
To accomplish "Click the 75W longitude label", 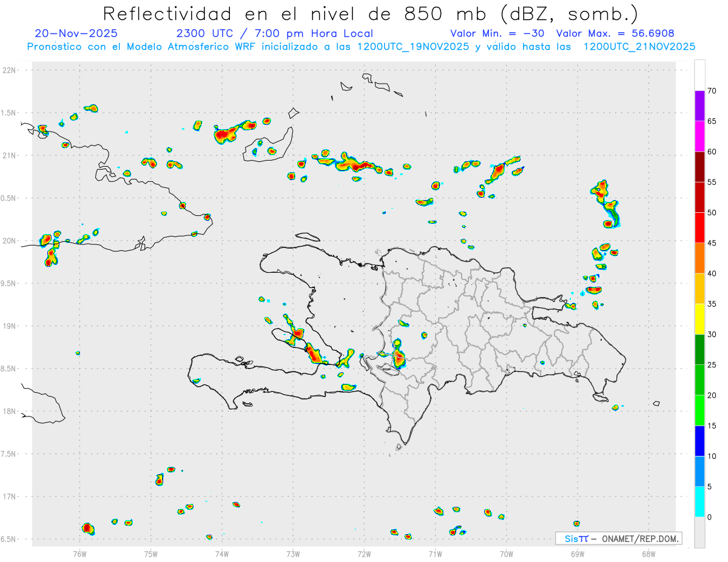I will pos(151,553).
